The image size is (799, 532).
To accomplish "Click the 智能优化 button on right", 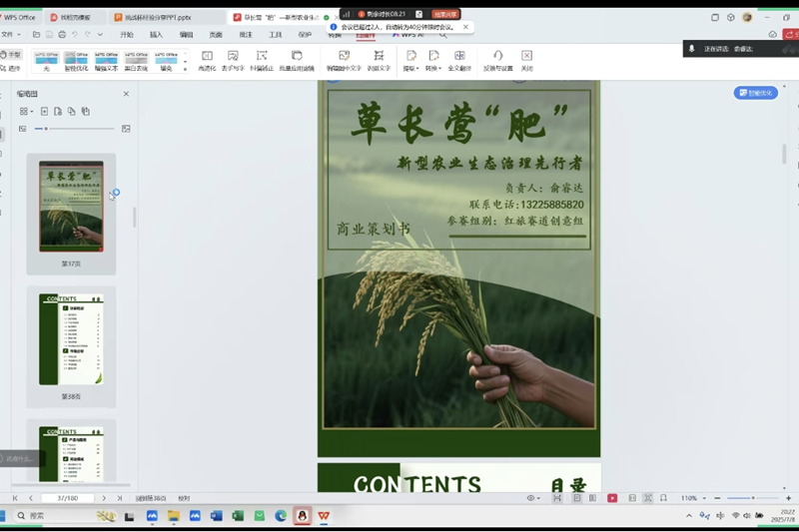I will (x=756, y=93).
